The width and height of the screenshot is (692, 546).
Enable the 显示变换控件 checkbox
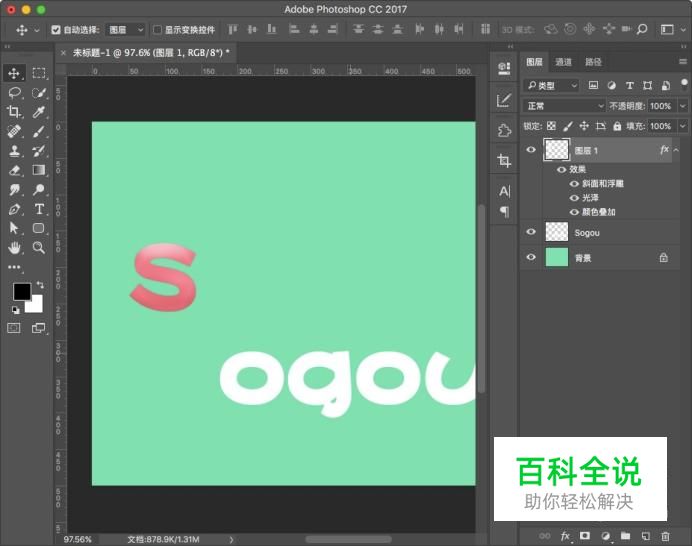[157, 30]
